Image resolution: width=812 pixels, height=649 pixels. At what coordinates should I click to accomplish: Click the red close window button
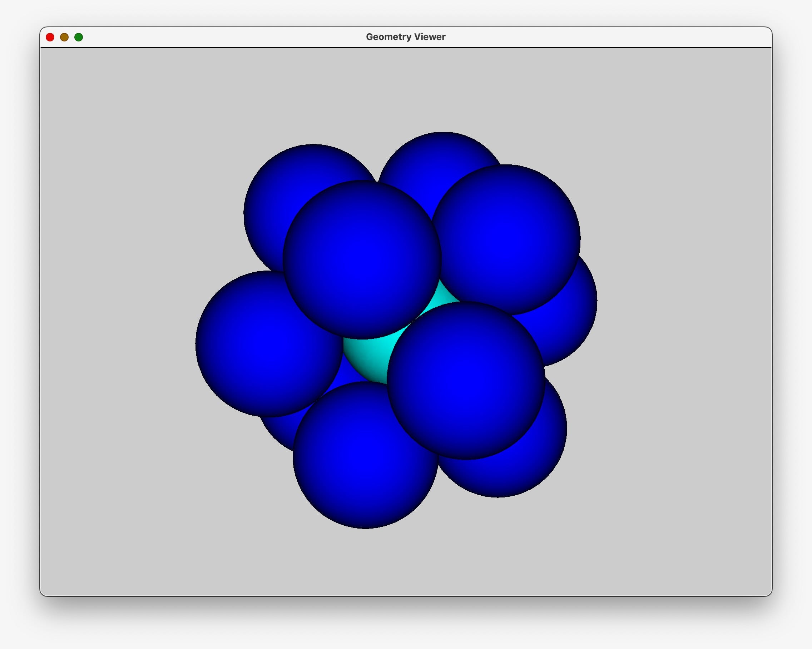pyautogui.click(x=50, y=37)
